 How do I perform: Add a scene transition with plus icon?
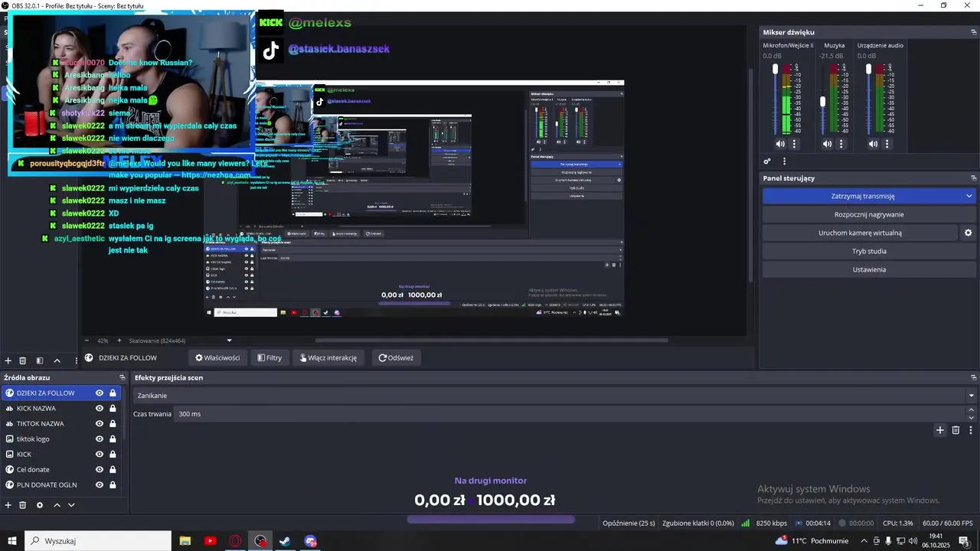(940, 430)
